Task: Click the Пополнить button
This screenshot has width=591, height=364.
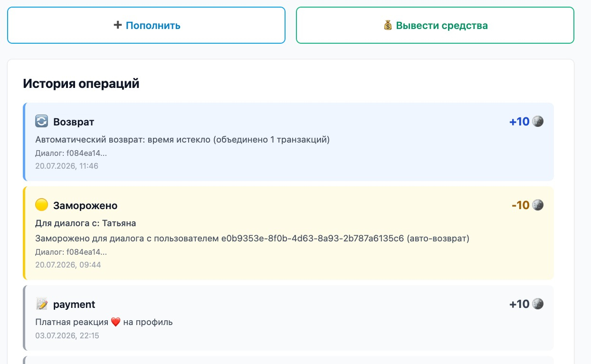Action: [x=146, y=25]
